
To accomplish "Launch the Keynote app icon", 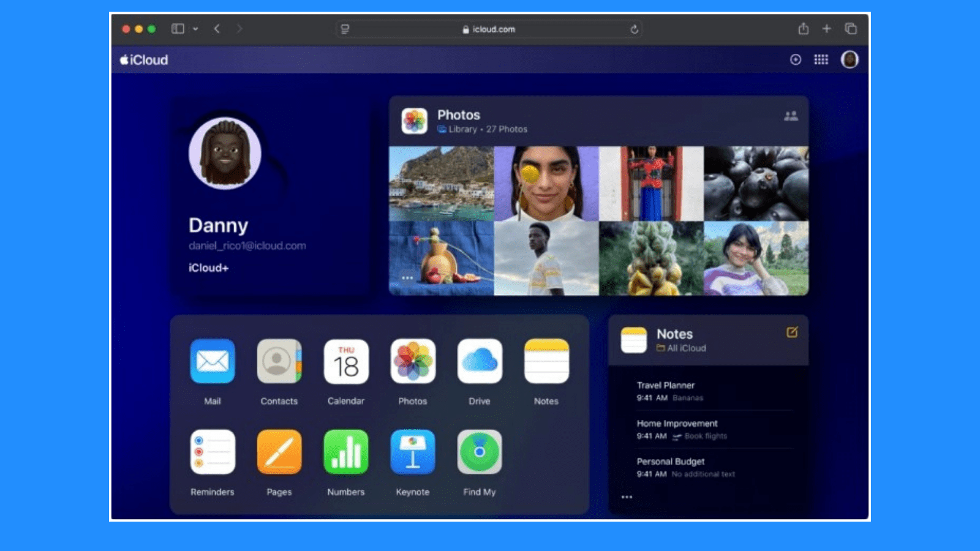I will coord(413,453).
